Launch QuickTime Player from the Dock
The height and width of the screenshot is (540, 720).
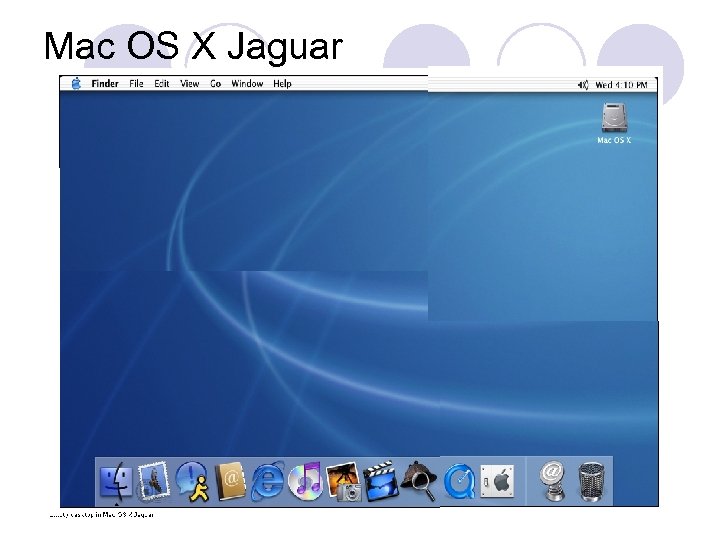point(459,482)
